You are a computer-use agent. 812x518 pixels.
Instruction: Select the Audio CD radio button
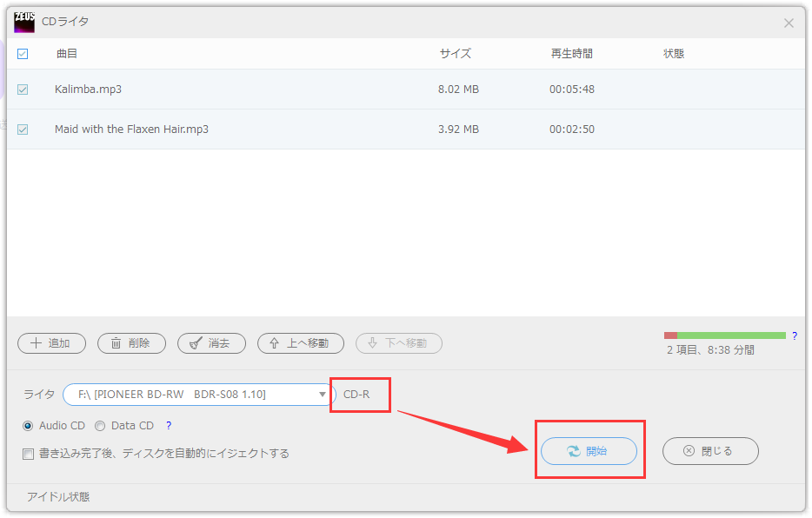pos(28,426)
